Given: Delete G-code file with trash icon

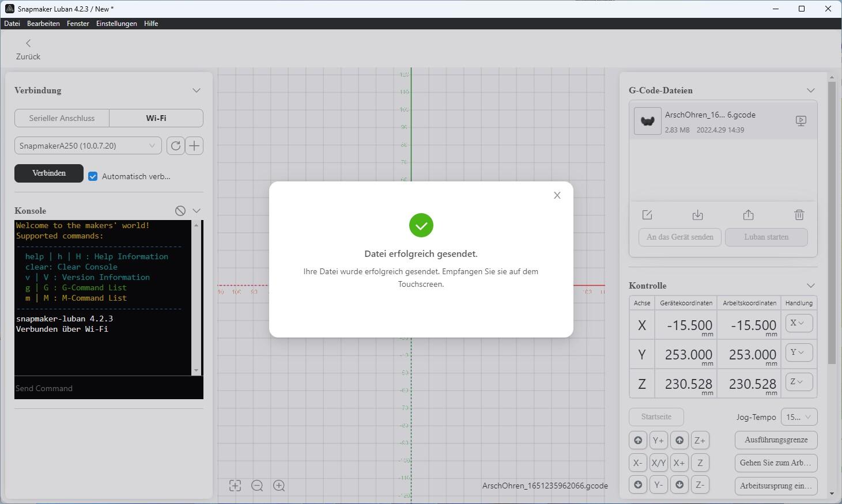Looking at the screenshot, I should 799,215.
